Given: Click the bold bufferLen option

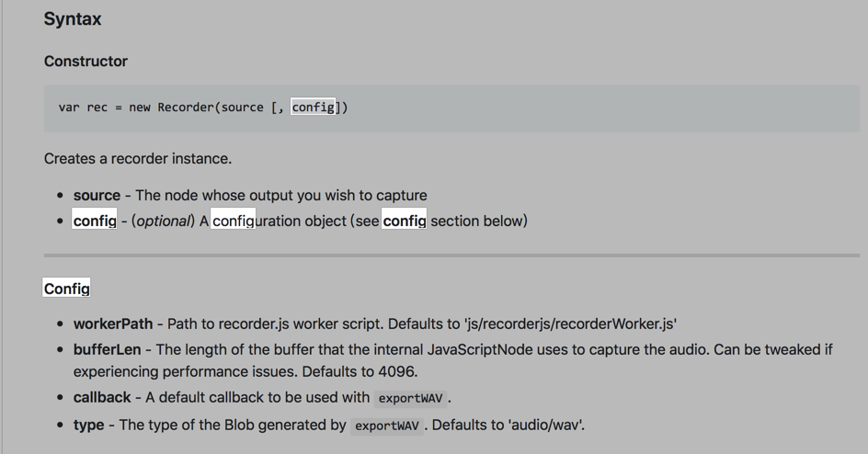Looking at the screenshot, I should pos(107,350).
